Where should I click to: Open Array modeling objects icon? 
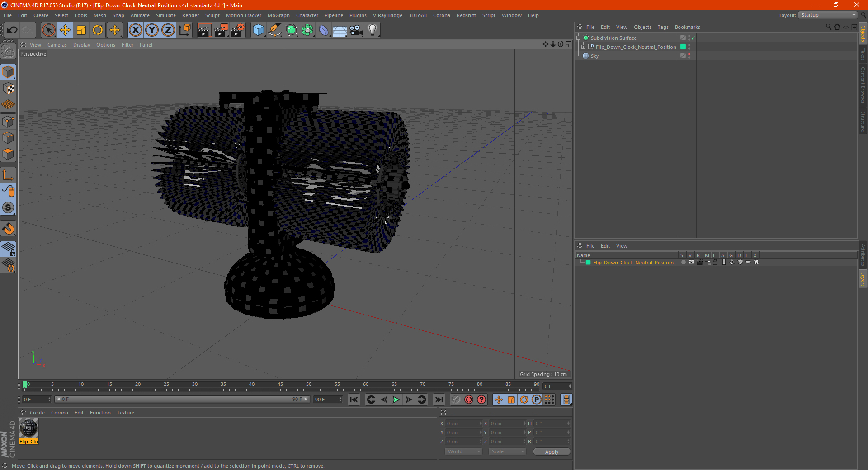tap(307, 30)
